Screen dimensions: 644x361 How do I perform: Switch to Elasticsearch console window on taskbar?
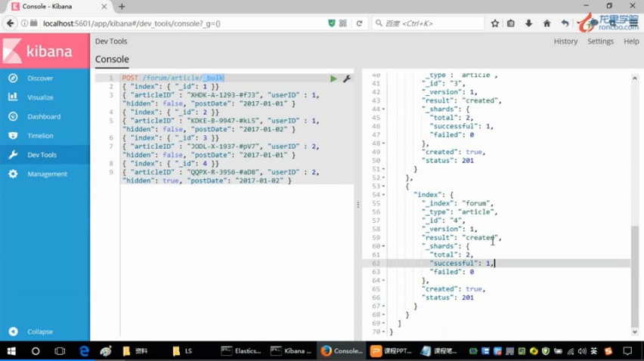pos(241,351)
